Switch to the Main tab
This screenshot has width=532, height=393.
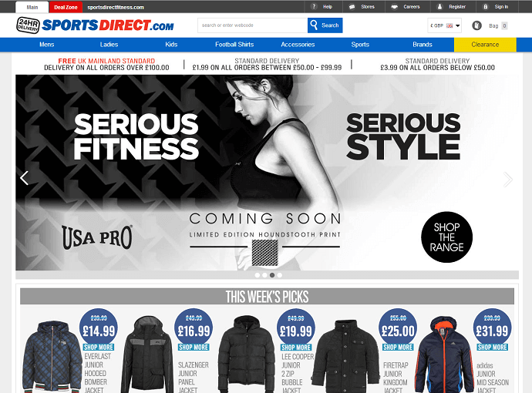pos(32,7)
